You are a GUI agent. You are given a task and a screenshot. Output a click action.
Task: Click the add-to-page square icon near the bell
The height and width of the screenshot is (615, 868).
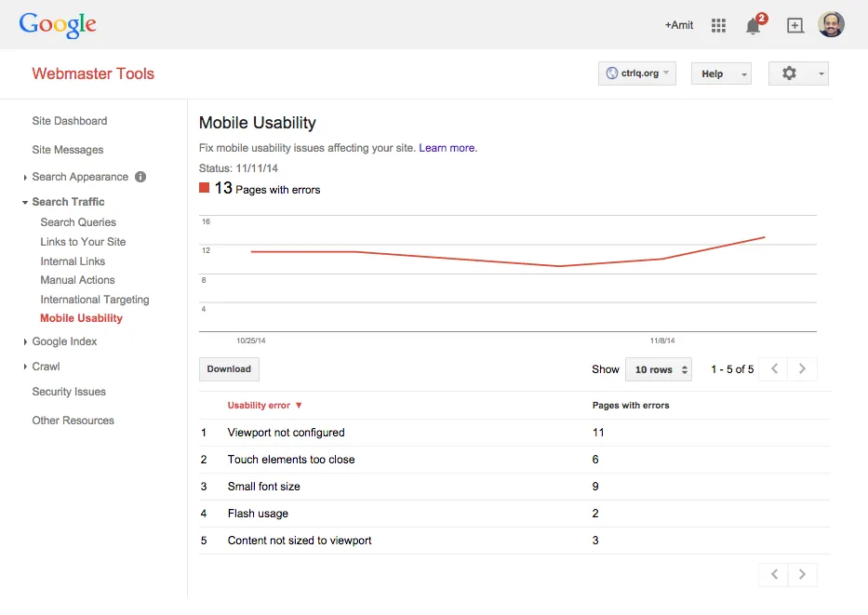pos(795,25)
